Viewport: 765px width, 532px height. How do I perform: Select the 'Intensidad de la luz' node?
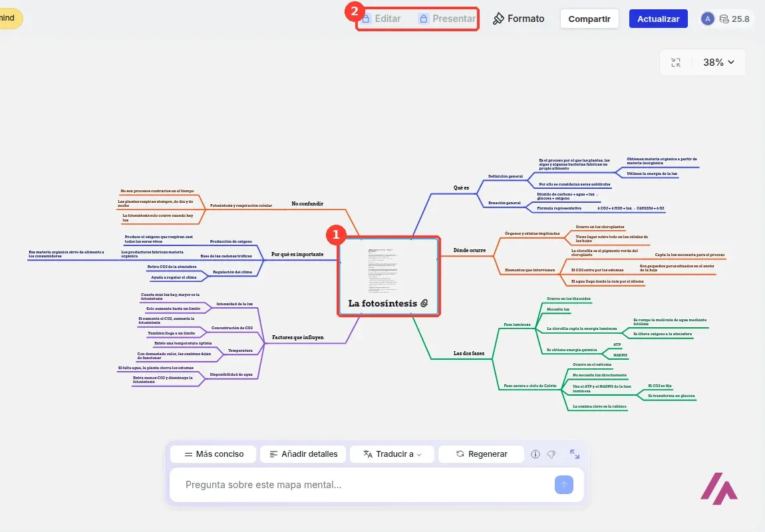pos(235,305)
